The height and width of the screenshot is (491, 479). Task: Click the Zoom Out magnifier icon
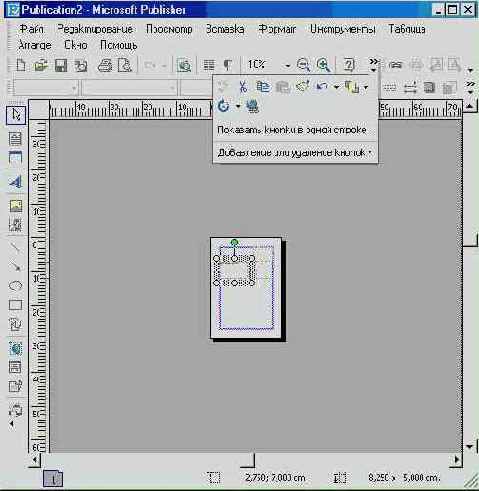click(x=303, y=65)
